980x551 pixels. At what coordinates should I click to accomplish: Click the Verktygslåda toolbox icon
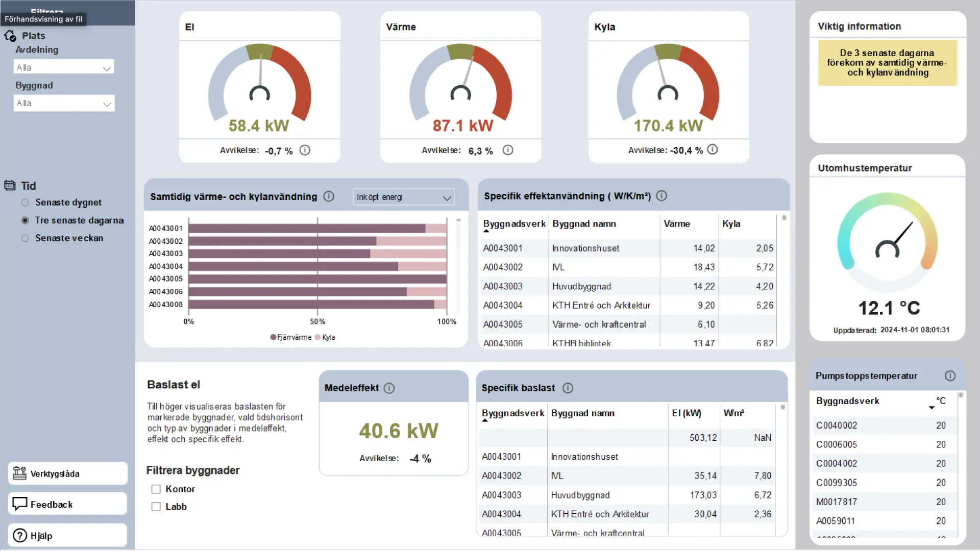(x=19, y=473)
